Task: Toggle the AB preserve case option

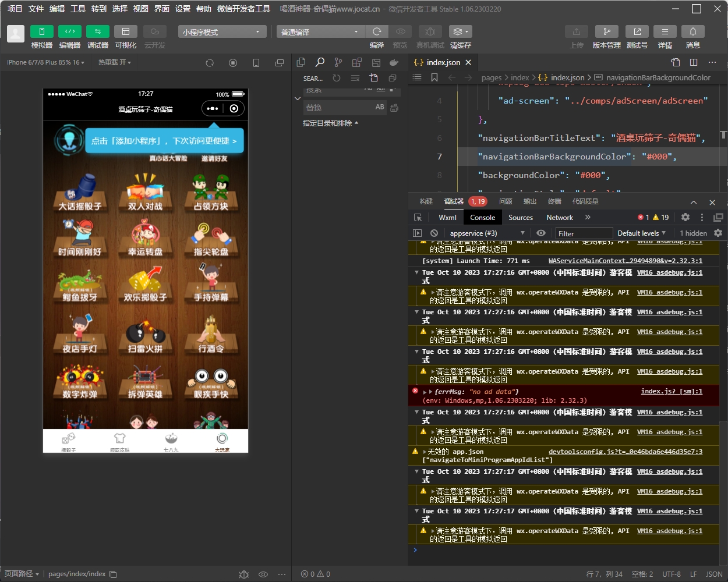Action: [x=380, y=107]
